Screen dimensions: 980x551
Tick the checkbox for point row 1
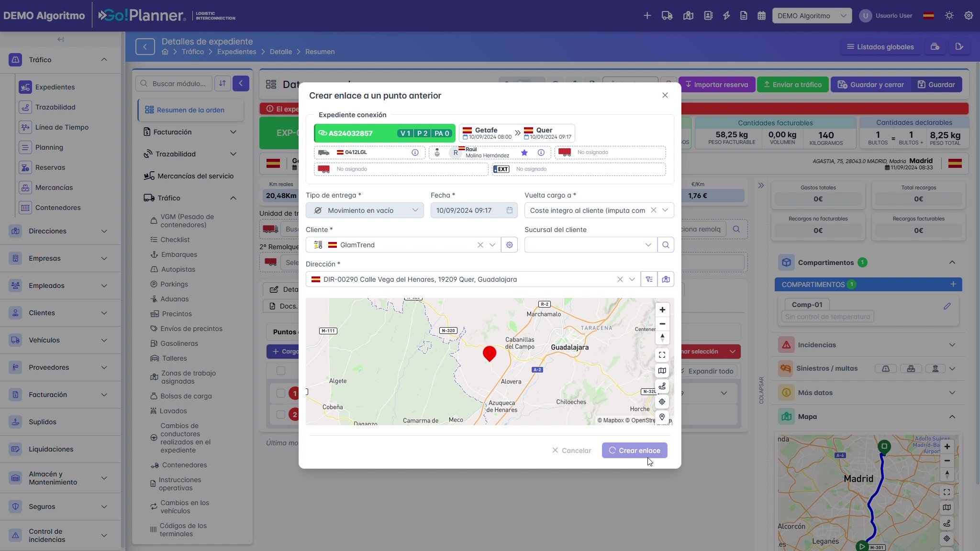281,393
